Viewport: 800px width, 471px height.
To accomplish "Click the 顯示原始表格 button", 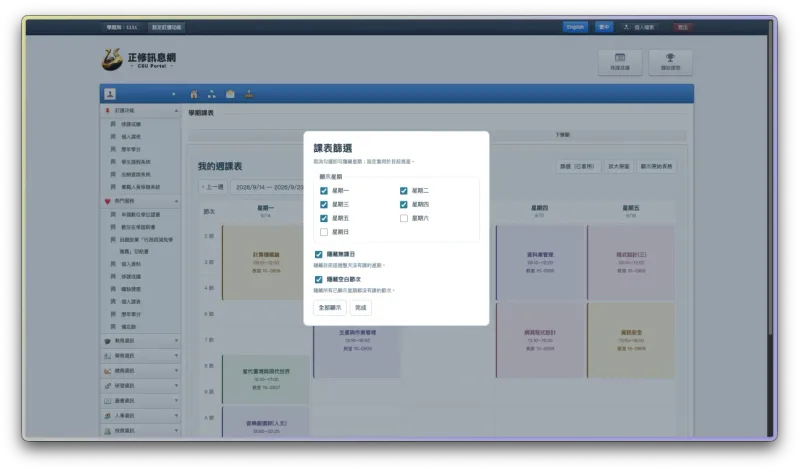I will pos(656,166).
